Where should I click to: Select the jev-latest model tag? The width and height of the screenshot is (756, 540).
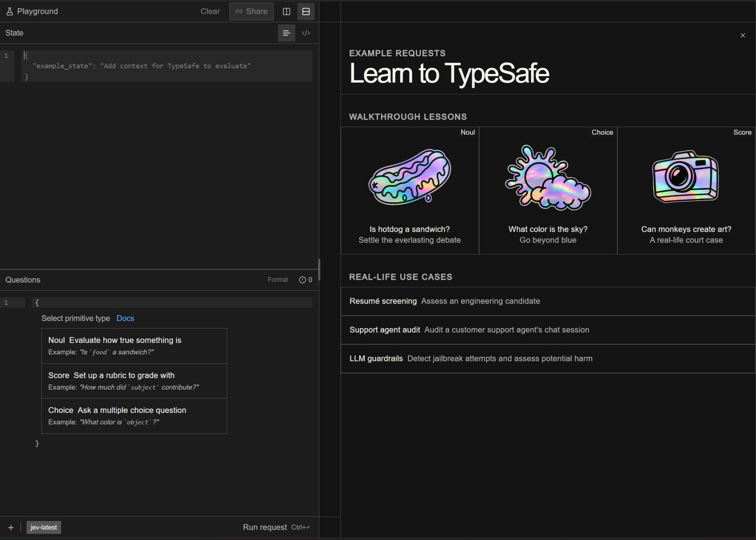44,527
